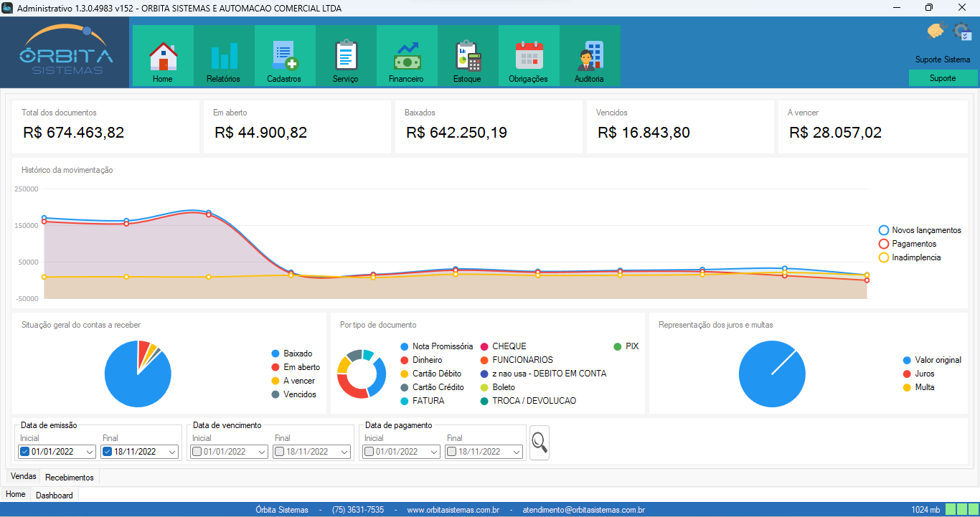This screenshot has width=980, height=517.
Task: Click the system update icon near Suporte Sistema
Action: pyautogui.click(x=961, y=32)
